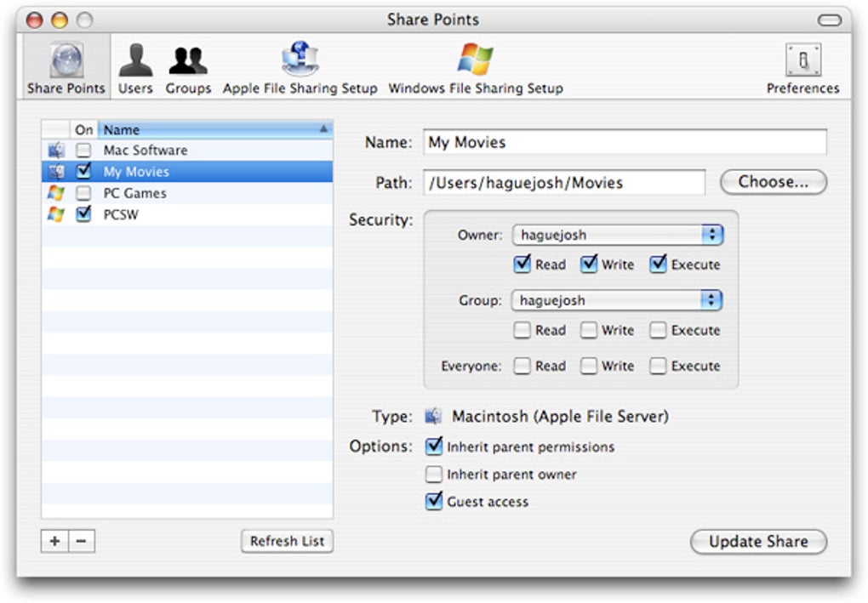This screenshot has height=603, width=868.
Task: Open the Users toolbar icon
Action: [135, 68]
